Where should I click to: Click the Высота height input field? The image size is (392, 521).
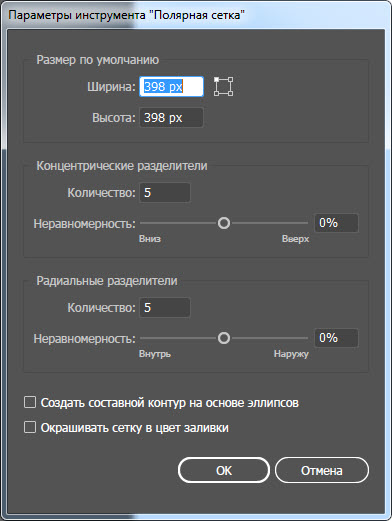(x=171, y=117)
